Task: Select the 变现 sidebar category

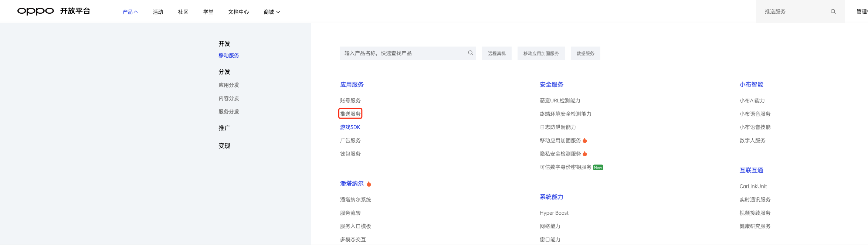Action: [x=224, y=146]
